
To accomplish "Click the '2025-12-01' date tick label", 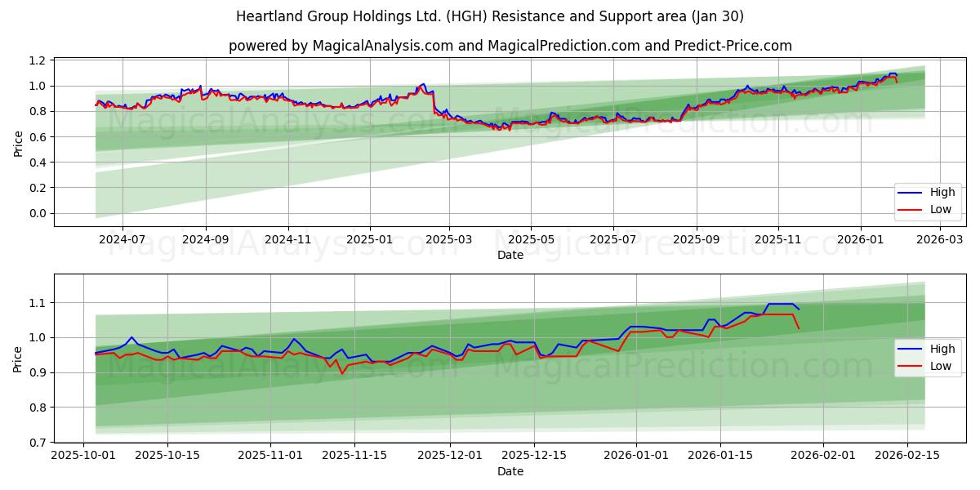I will click(449, 457).
